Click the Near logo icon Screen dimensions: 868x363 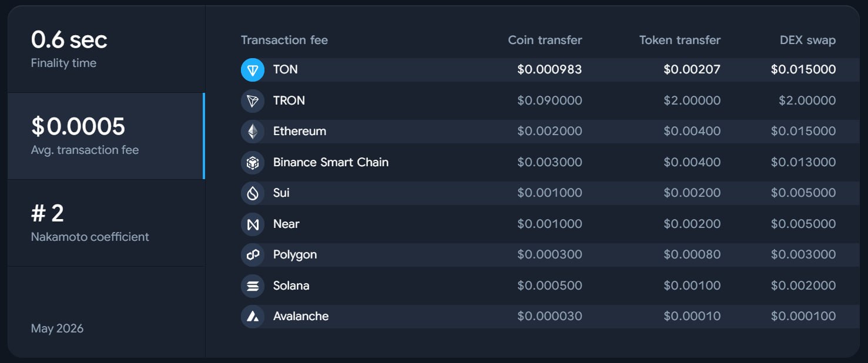coord(253,224)
